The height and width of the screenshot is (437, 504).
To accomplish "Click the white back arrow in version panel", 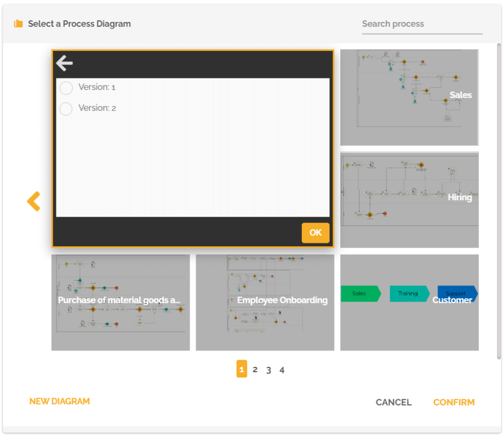I will pos(65,64).
